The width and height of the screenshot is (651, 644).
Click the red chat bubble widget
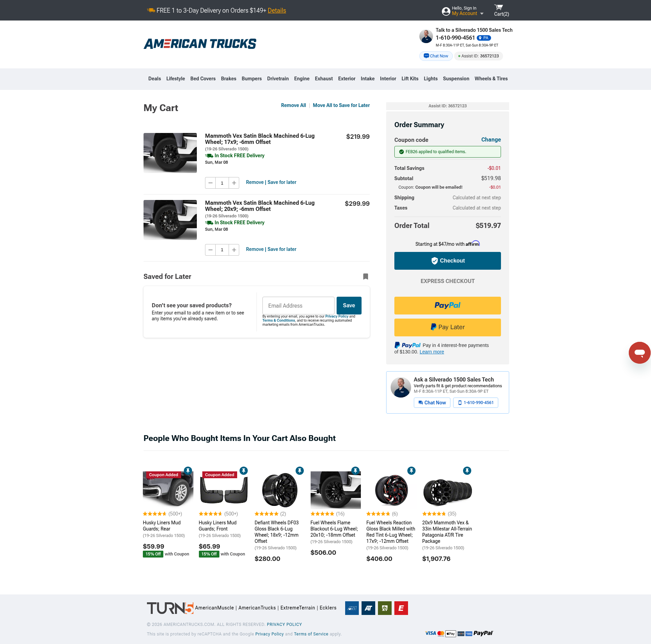[x=639, y=352]
